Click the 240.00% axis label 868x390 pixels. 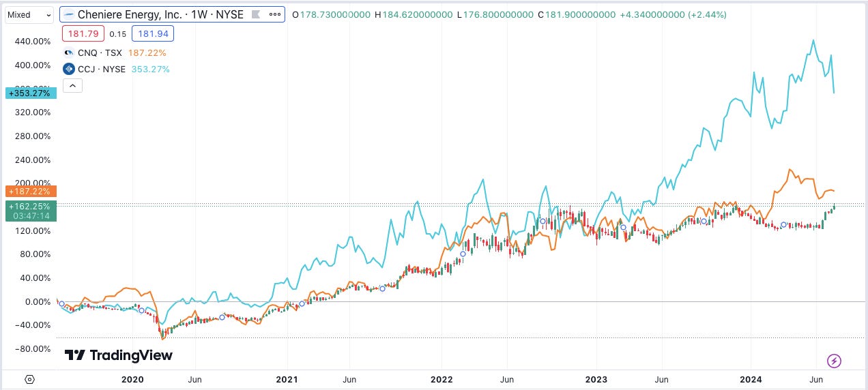click(x=32, y=160)
